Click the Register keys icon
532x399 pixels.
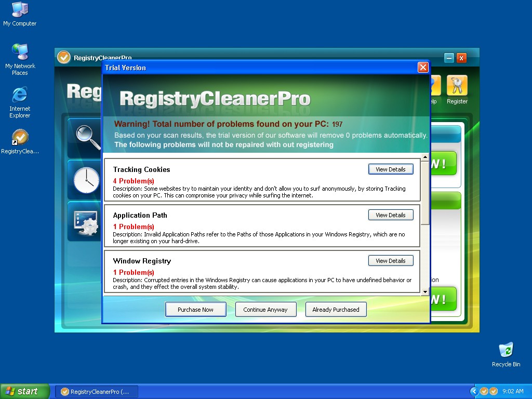[x=457, y=86]
